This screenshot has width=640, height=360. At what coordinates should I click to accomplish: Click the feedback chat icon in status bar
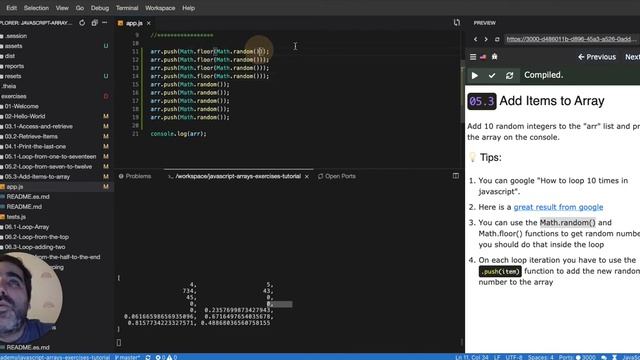604,357
